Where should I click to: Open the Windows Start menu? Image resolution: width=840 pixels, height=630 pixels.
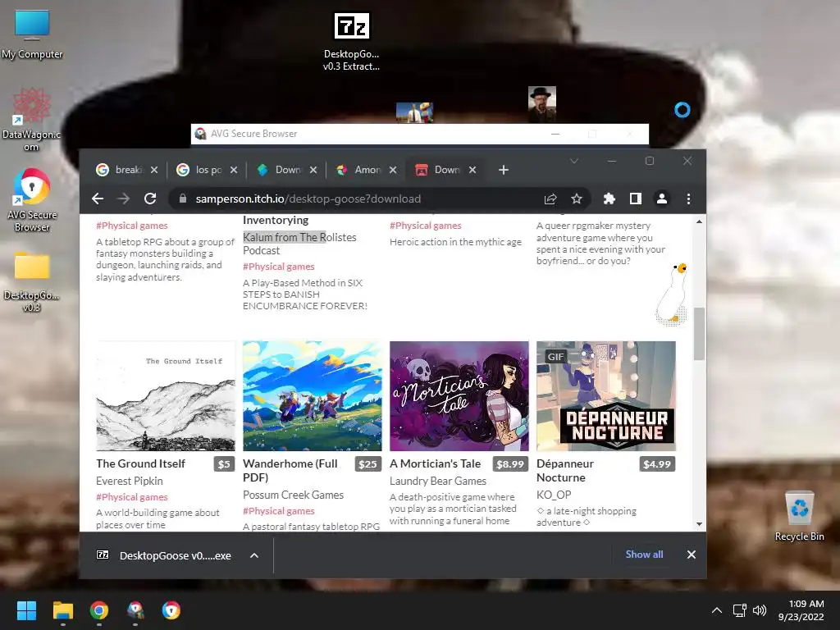[26, 610]
